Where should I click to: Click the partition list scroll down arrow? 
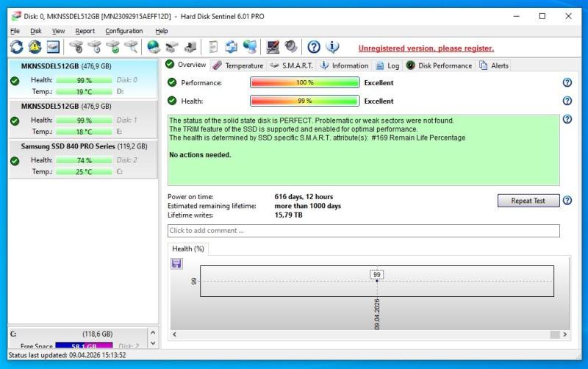coord(153,343)
